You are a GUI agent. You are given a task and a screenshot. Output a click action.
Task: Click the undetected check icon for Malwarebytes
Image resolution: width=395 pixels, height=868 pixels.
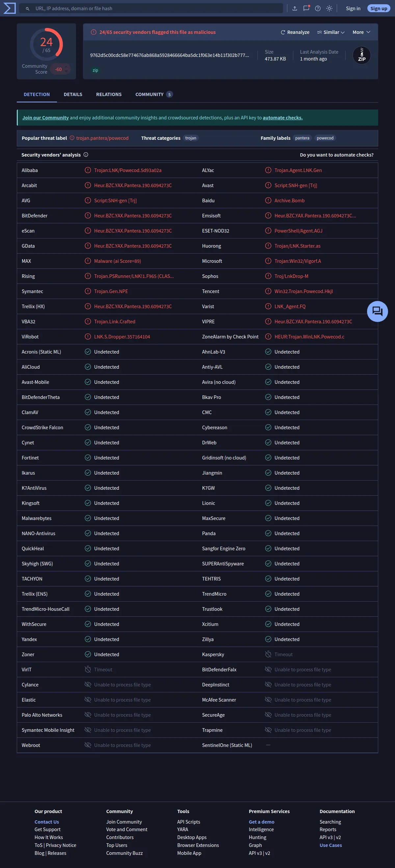[x=88, y=518]
